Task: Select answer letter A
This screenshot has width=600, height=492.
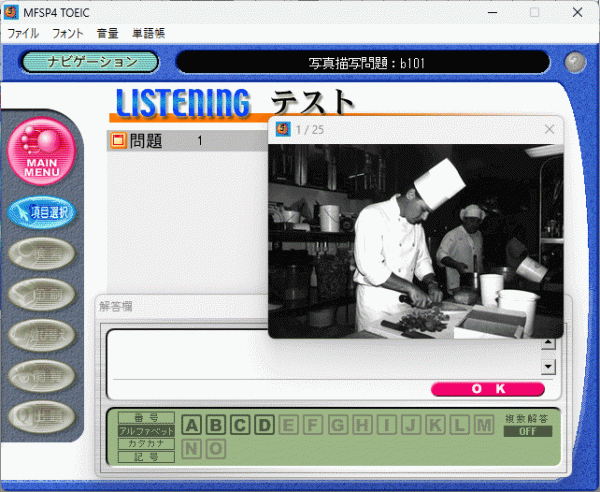Action: [192, 425]
